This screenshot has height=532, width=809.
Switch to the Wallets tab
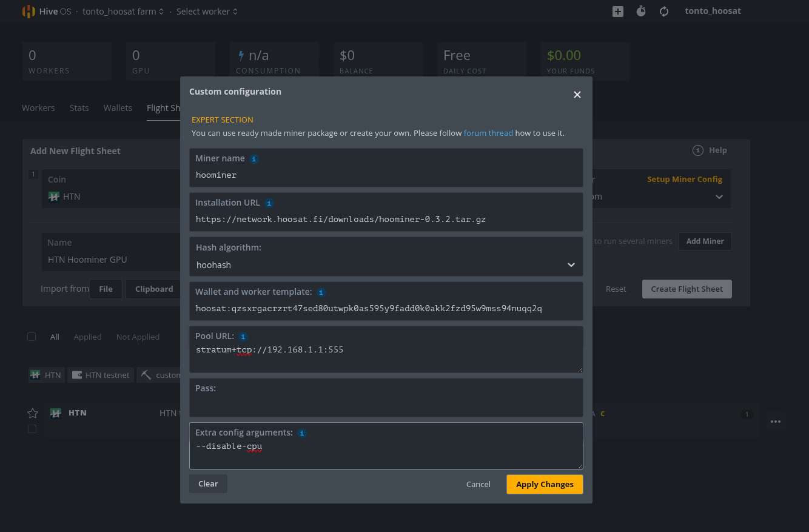(x=118, y=108)
